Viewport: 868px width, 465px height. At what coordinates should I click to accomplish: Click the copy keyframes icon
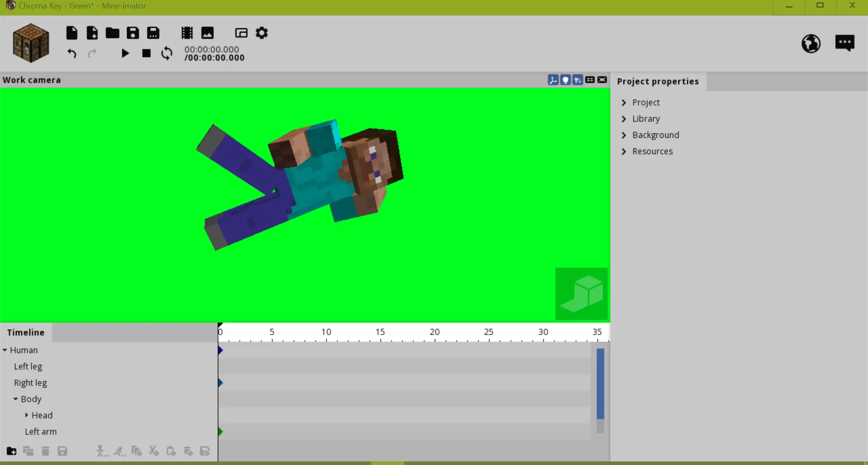[x=137, y=451]
